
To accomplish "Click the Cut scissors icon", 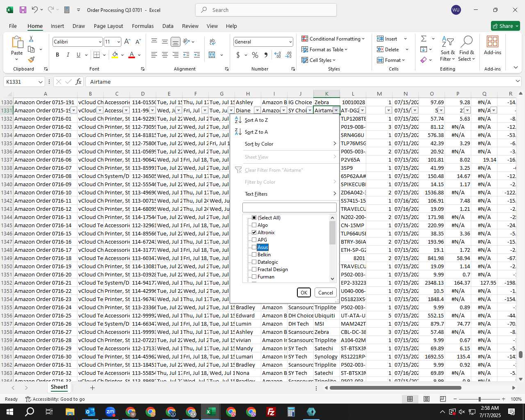I will point(31,39).
